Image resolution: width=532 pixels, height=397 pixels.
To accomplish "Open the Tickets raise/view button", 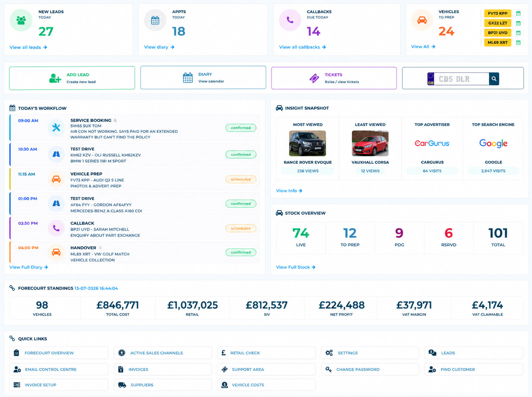I will click(334, 78).
